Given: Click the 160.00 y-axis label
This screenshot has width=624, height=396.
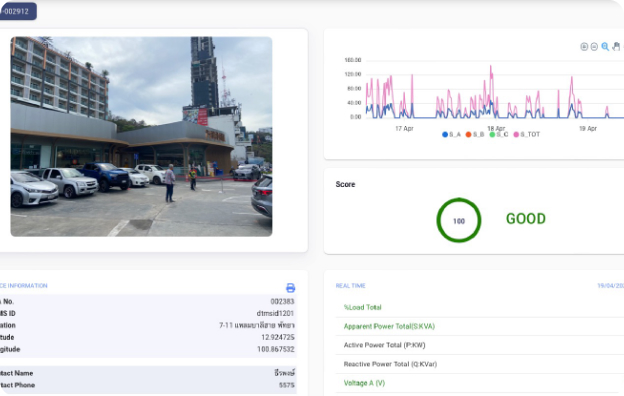Looking at the screenshot, I should click(x=353, y=60).
